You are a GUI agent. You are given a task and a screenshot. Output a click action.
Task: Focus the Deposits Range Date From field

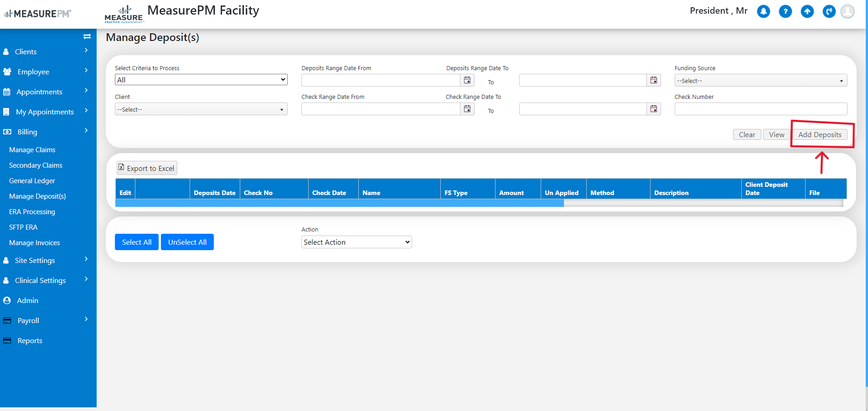coord(381,80)
